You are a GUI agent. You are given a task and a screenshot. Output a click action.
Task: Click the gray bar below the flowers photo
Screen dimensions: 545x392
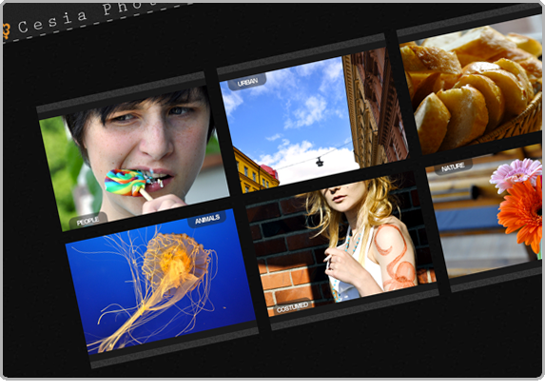click(496, 278)
